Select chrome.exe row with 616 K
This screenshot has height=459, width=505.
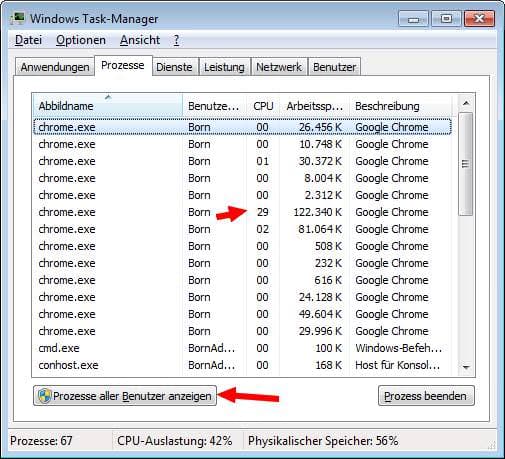[x=242, y=280]
